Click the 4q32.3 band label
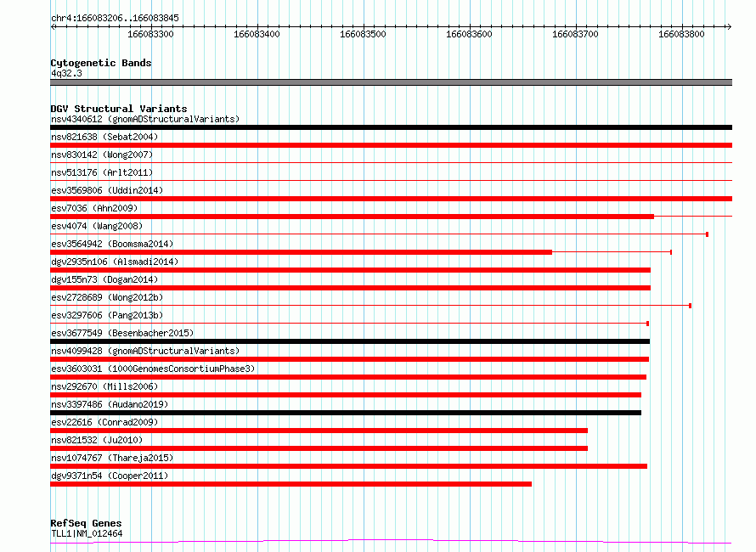756x552 pixels. [x=66, y=73]
